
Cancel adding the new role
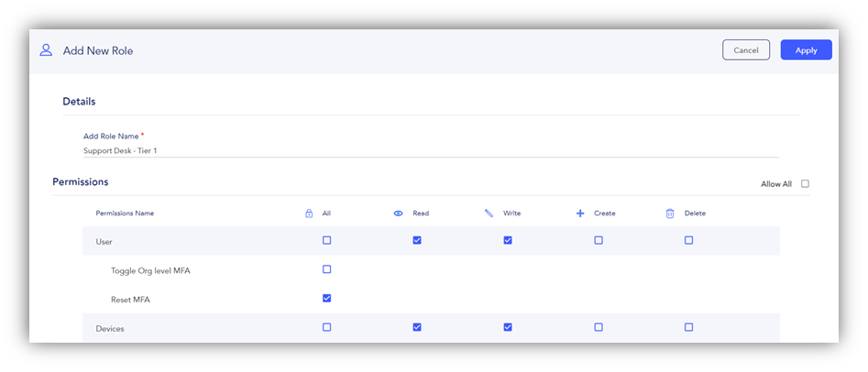(746, 49)
